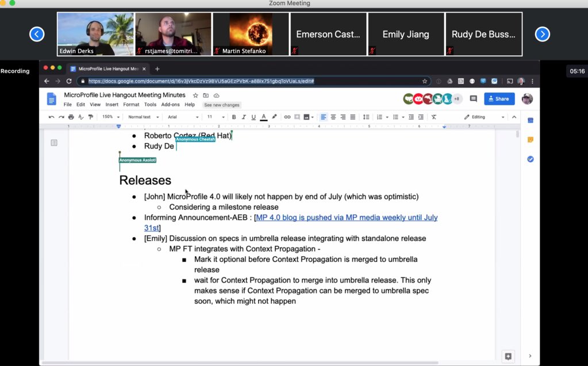Open the Help menu

[190, 105]
